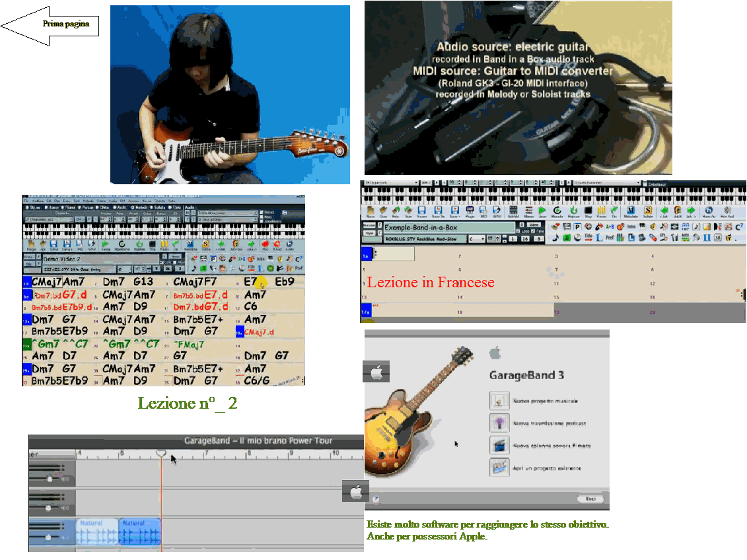Select the lighter Natural region on the left
Image resolution: width=747 pixels, height=560 pixels.
[97, 532]
